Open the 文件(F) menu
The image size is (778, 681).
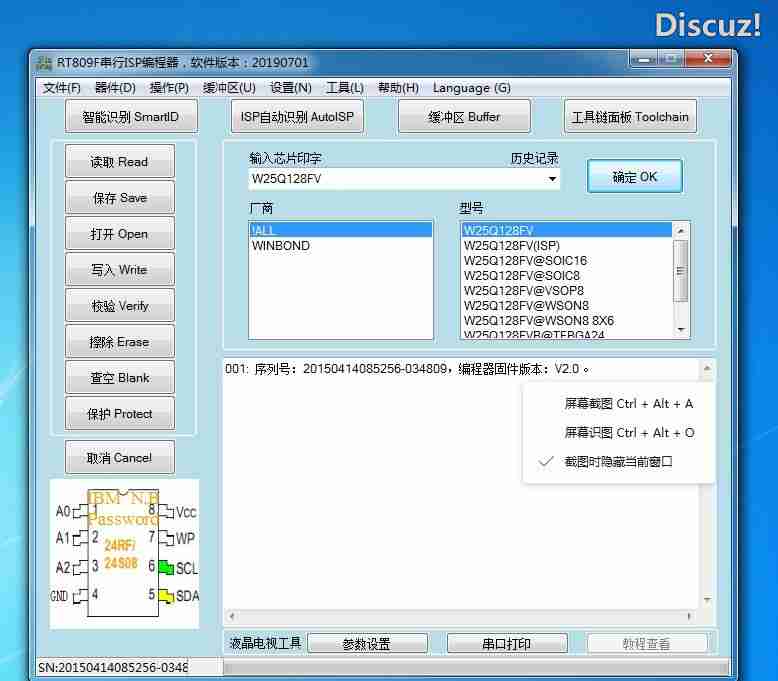click(62, 88)
